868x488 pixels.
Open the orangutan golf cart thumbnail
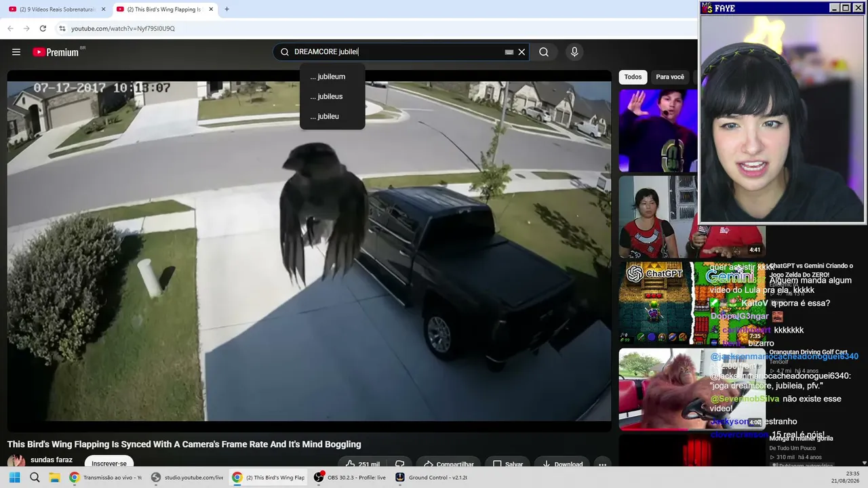click(692, 389)
